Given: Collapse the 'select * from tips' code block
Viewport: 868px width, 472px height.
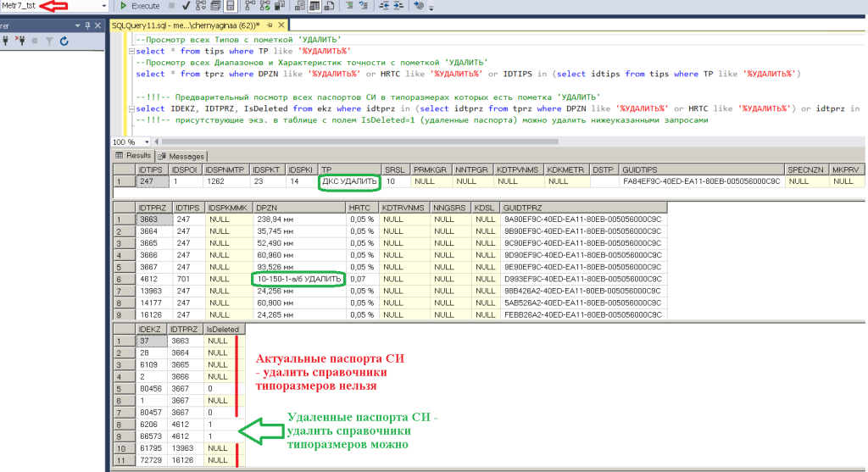Looking at the screenshot, I should [131, 51].
